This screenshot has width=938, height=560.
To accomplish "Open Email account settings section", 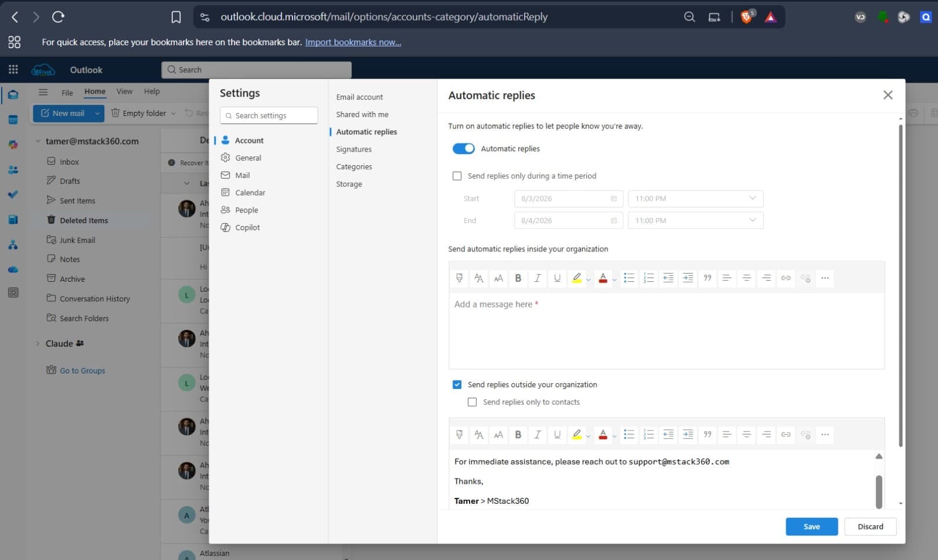I will click(x=359, y=97).
